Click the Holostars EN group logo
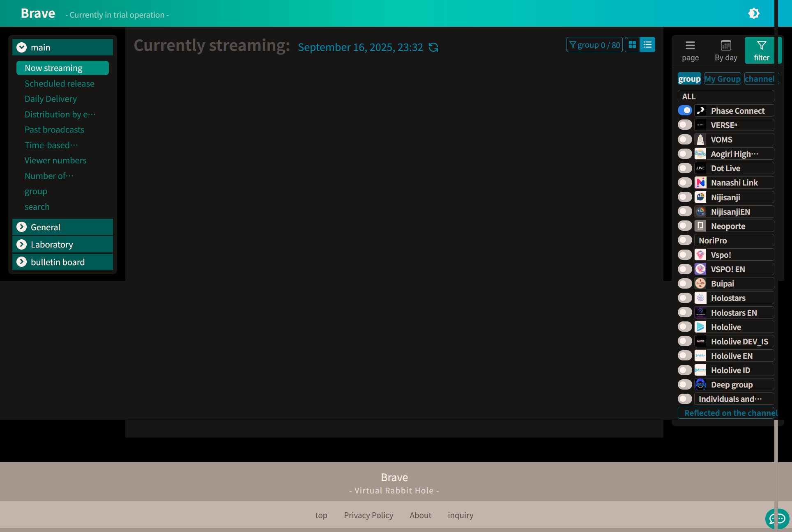This screenshot has height=532, width=792. (700, 312)
